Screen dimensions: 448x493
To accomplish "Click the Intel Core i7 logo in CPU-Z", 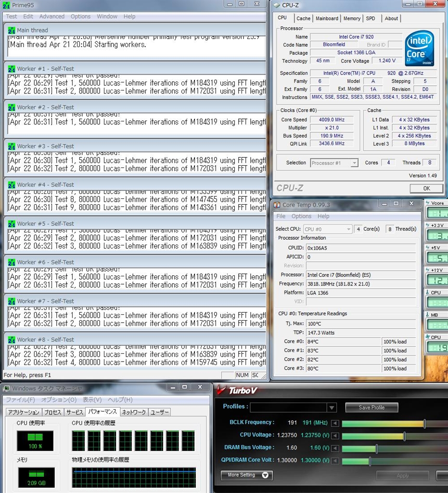I will [x=419, y=49].
